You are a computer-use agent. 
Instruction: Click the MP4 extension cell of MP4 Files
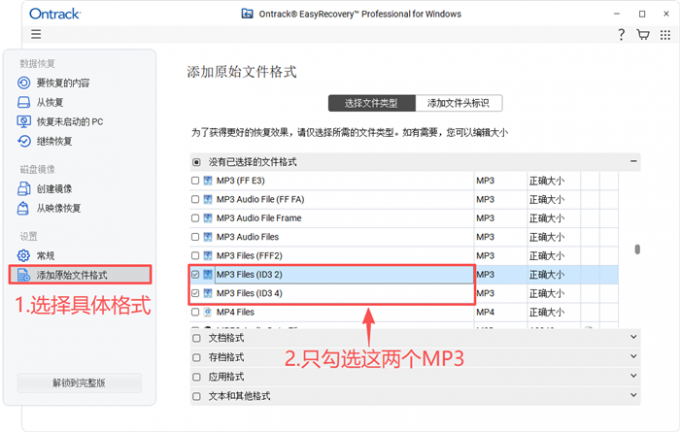[485, 312]
